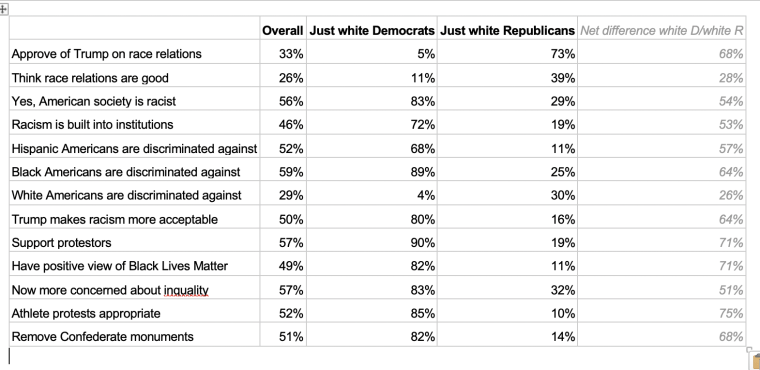
Task: Click the table resize handle at bottom right corner
Action: click(748, 349)
